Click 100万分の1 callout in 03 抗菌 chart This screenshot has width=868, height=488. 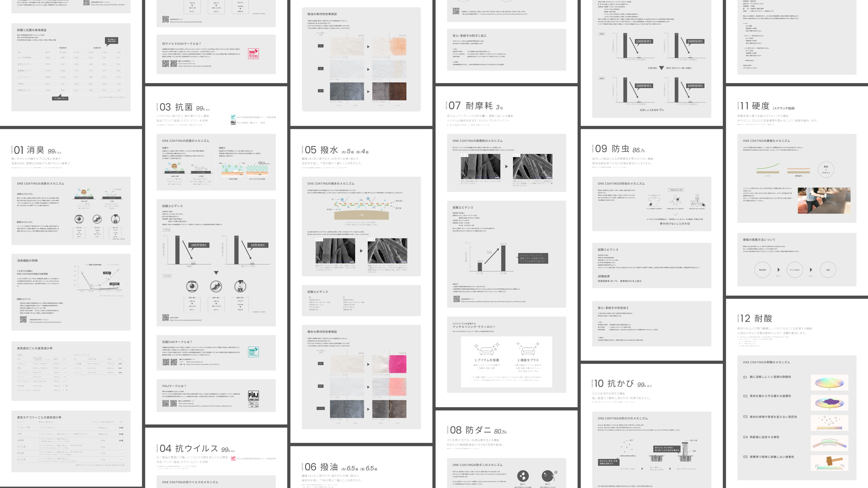199,245
